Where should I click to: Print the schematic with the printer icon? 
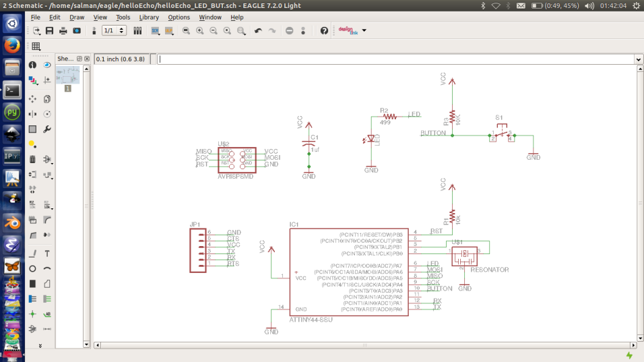click(x=63, y=31)
